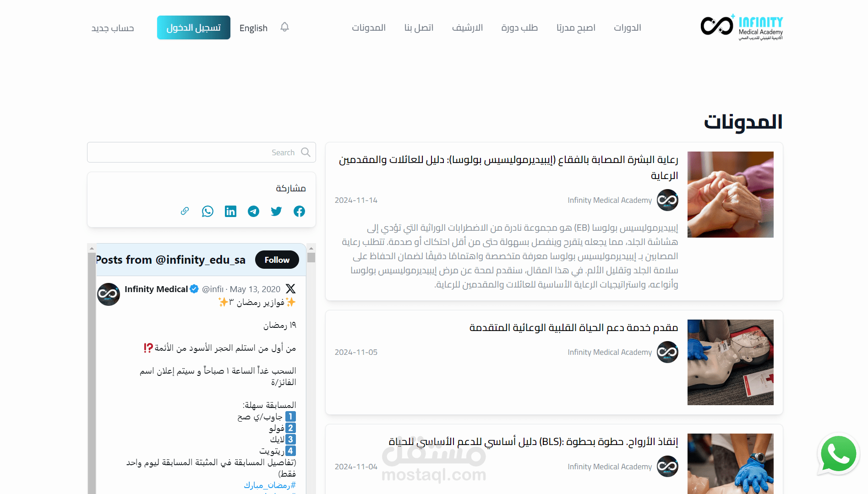Click the حساب جديد new account link
Screen dimensions: 868x494
(113, 28)
